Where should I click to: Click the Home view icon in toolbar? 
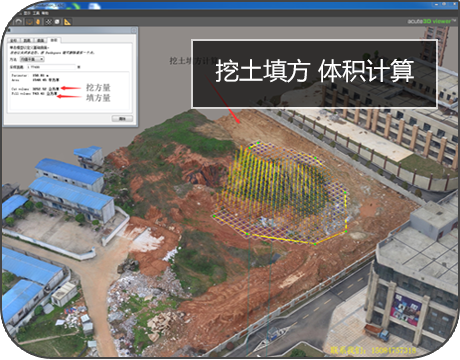19,21
